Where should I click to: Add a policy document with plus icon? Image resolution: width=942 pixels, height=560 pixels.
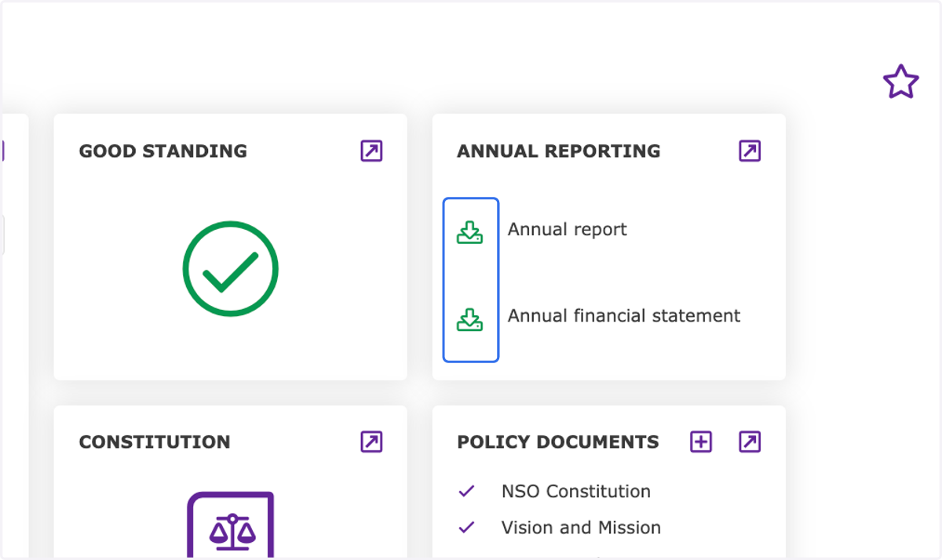701,442
